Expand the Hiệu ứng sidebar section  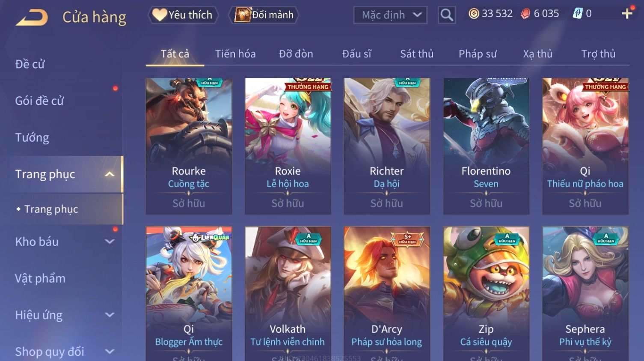(x=110, y=315)
